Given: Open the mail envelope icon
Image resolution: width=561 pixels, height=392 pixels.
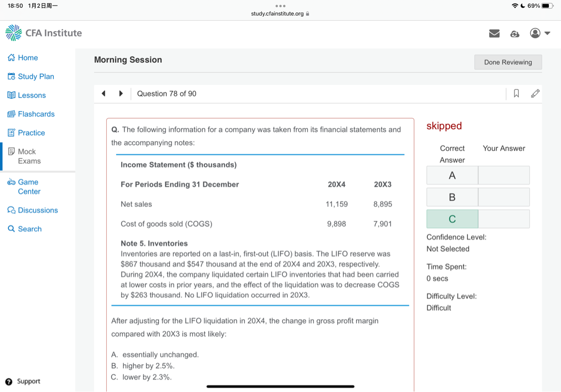Looking at the screenshot, I should tap(494, 33).
